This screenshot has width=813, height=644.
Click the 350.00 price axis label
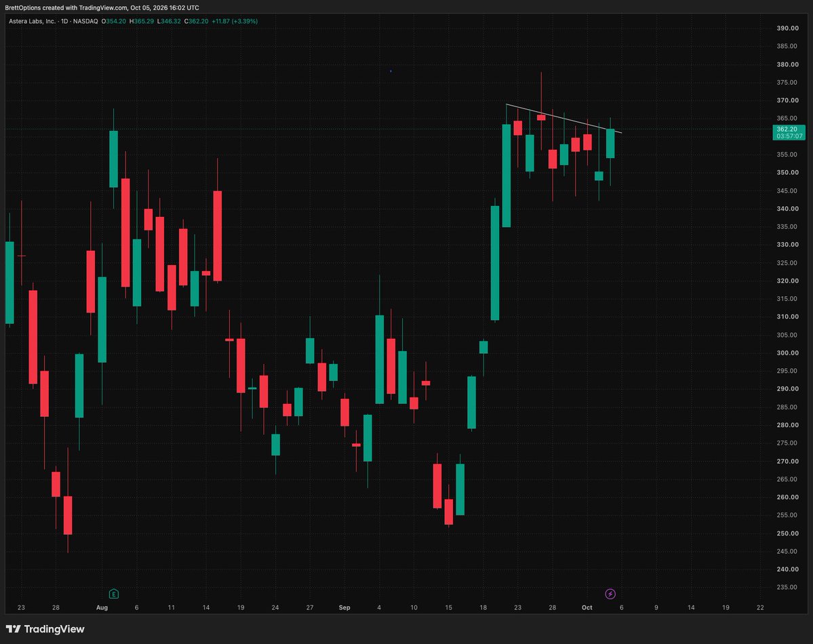[x=787, y=173]
